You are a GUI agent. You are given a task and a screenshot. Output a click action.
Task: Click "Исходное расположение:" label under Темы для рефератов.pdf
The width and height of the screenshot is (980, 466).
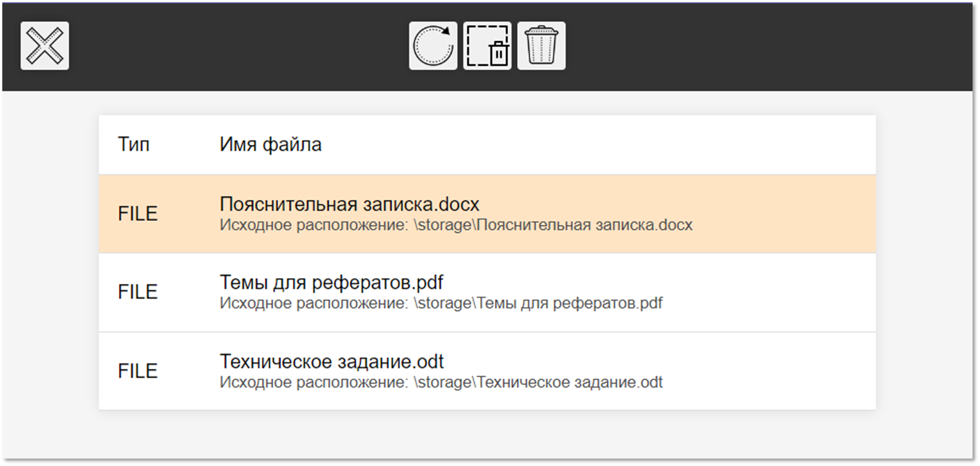(313, 303)
